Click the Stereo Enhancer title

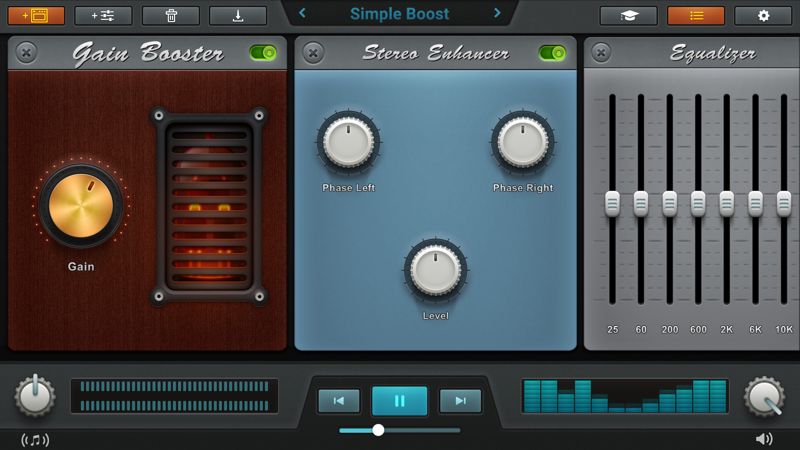click(435, 53)
